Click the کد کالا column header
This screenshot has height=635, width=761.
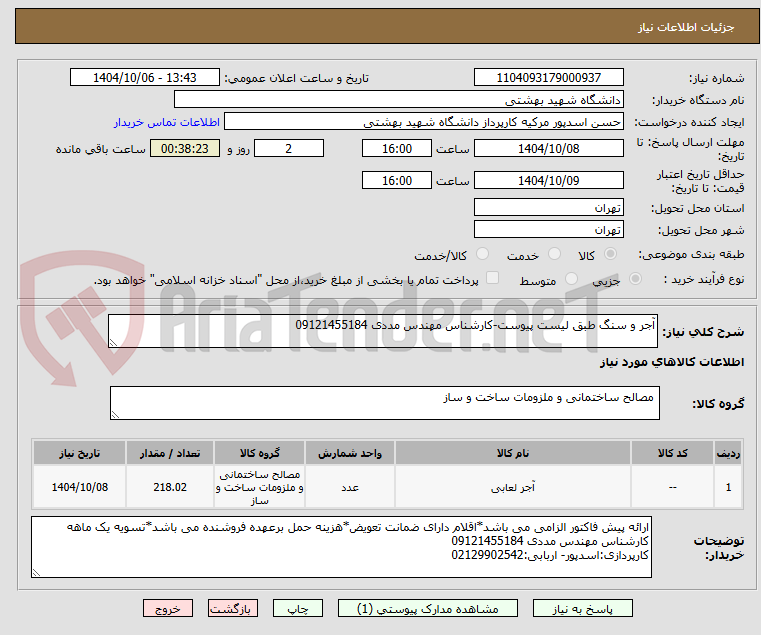pyautogui.click(x=672, y=453)
